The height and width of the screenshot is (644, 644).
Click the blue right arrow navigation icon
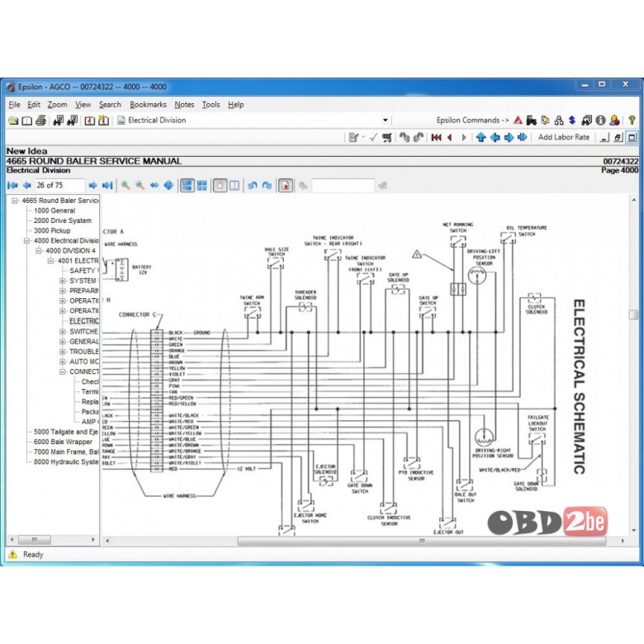pyautogui.click(x=509, y=138)
